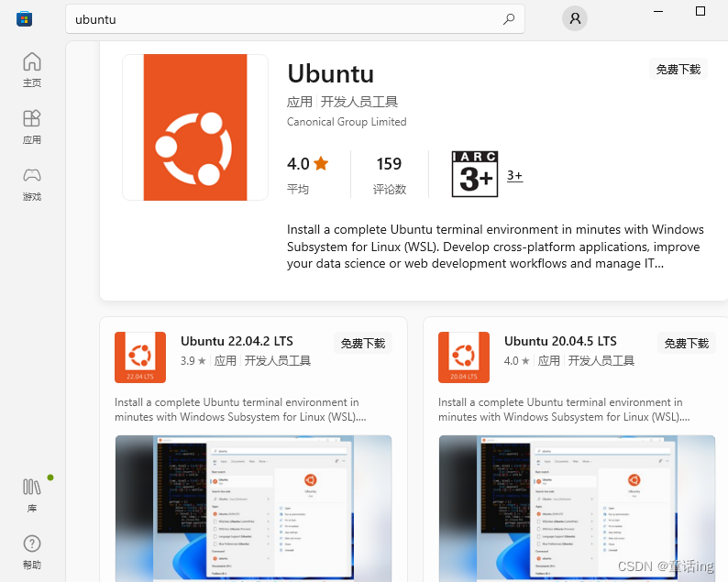The image size is (728, 582).
Task: Click the Ubuntu 20.04.5 description text
Action: (x=564, y=410)
